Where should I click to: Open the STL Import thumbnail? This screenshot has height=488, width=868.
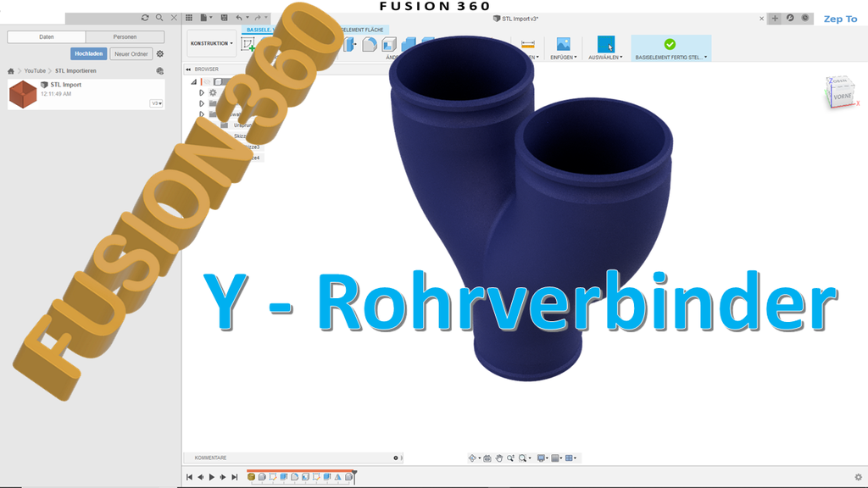pos(23,94)
